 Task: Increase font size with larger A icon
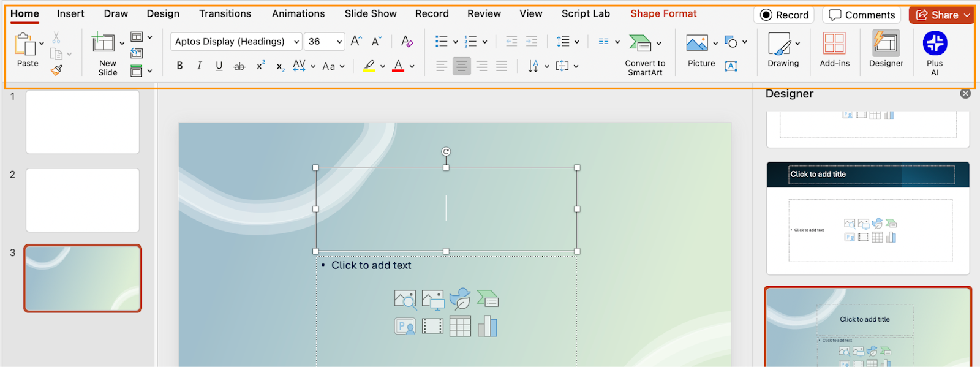pyautogui.click(x=356, y=41)
